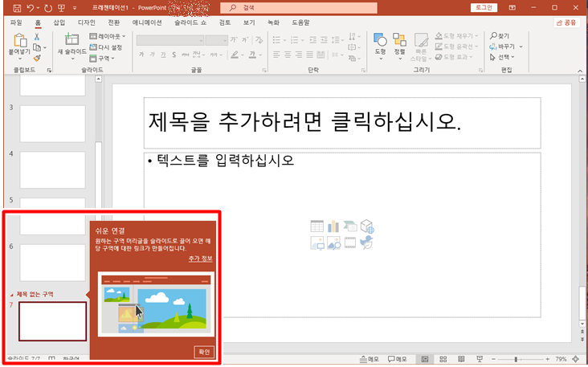588x367 pixels.
Task: Open the 정렬 arrange tool
Action: click(399, 47)
